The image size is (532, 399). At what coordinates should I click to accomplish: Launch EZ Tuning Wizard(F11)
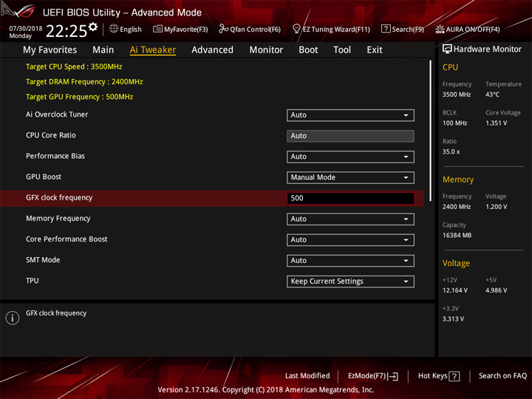coord(331,29)
